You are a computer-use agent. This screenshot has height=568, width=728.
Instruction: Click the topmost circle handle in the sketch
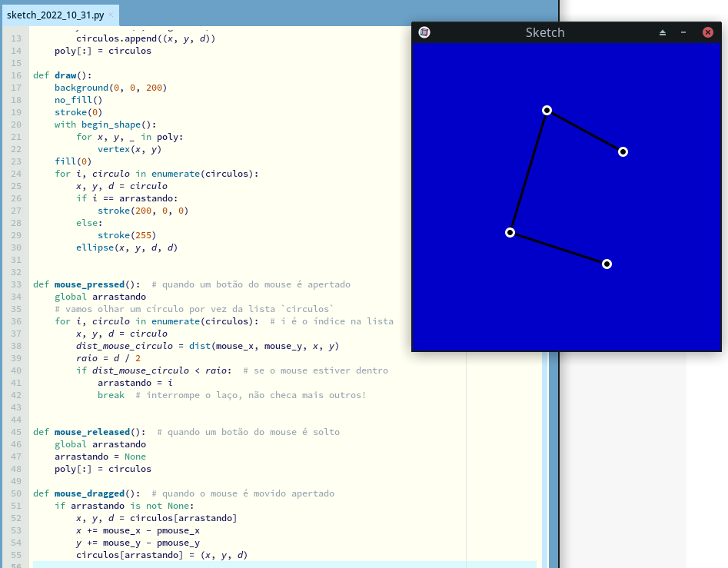(x=547, y=110)
